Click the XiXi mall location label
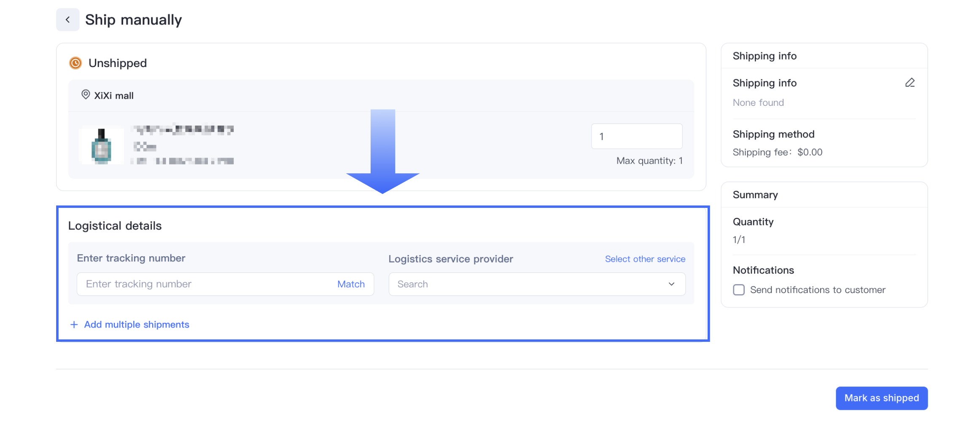Viewport: 980px width, 430px height. click(114, 96)
